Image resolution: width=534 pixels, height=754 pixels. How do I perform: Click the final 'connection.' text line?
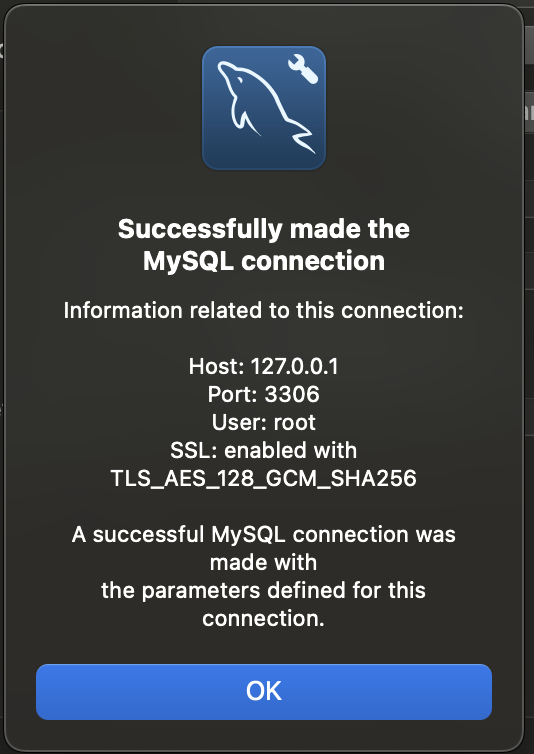point(264,618)
